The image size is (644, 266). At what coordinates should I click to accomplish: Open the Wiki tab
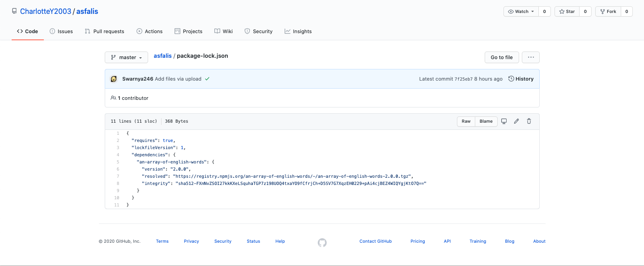click(x=223, y=31)
